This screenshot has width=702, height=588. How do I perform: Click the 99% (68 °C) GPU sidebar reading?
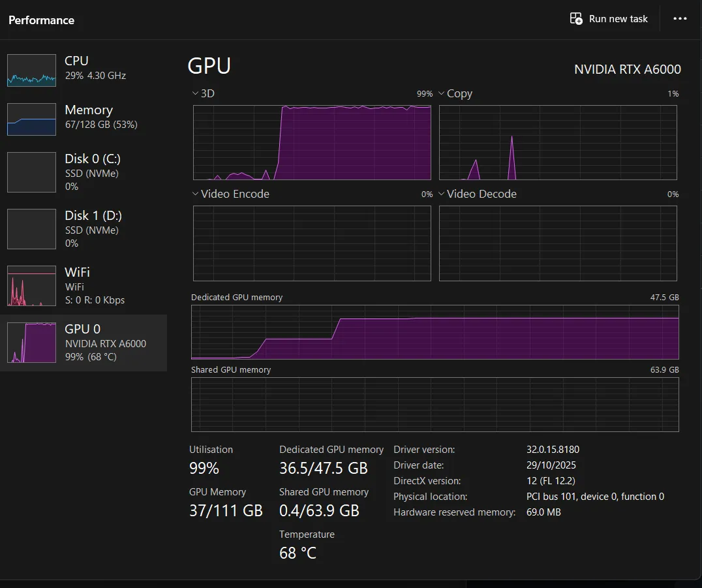pyautogui.click(x=91, y=357)
